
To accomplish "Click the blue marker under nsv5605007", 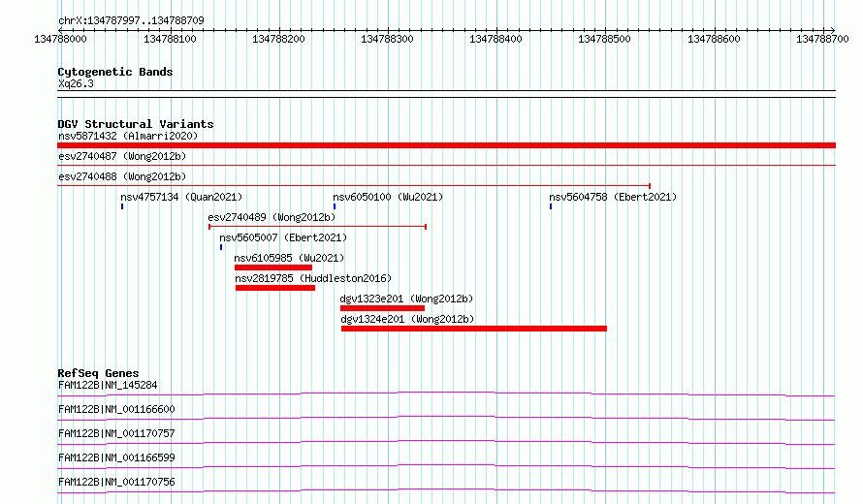I will [x=221, y=247].
